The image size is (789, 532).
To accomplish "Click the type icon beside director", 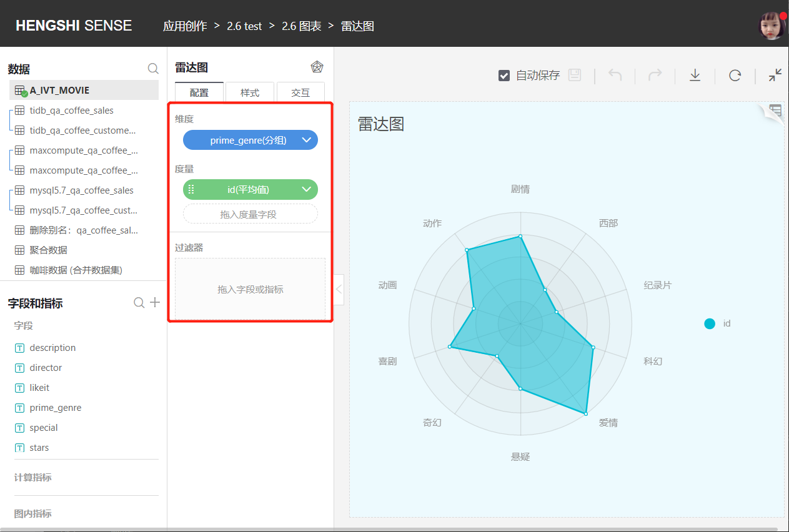I will click(19, 368).
